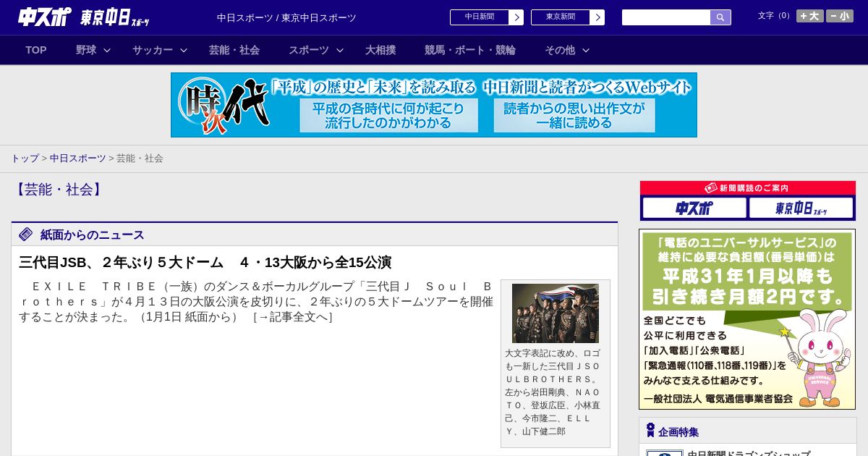Click the ユニバーサルサービス advertisement

coord(747,319)
